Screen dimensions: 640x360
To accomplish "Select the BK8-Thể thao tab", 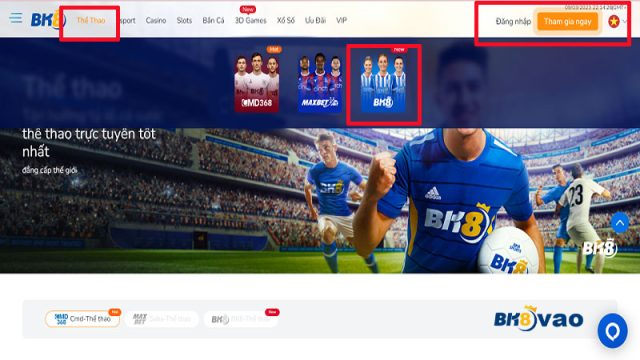I will coord(241,319).
